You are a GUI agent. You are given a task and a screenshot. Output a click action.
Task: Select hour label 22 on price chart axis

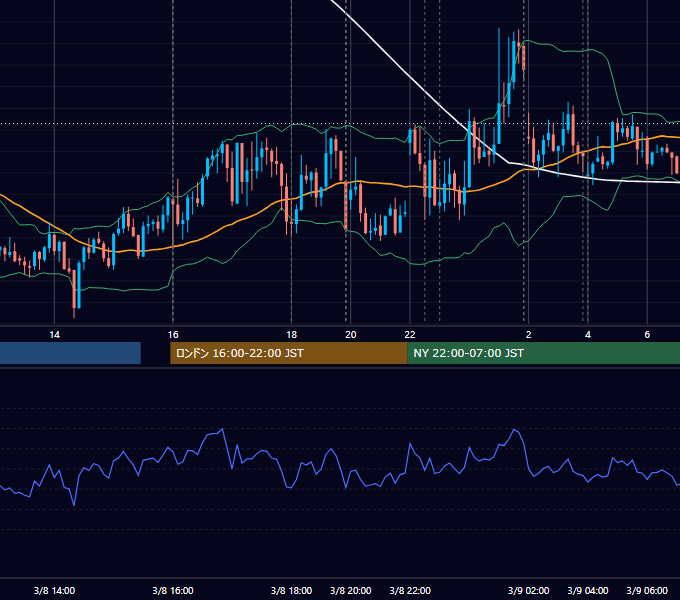point(410,335)
